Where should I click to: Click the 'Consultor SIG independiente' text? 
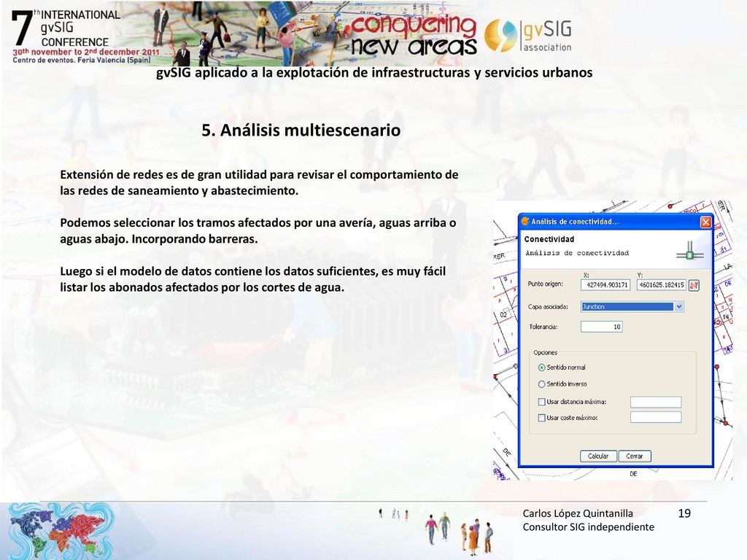[x=589, y=527]
